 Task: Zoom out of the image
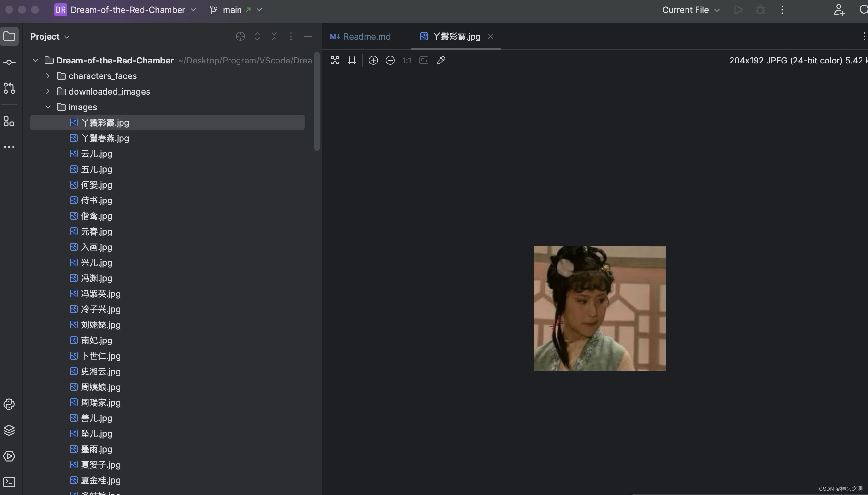coord(390,60)
